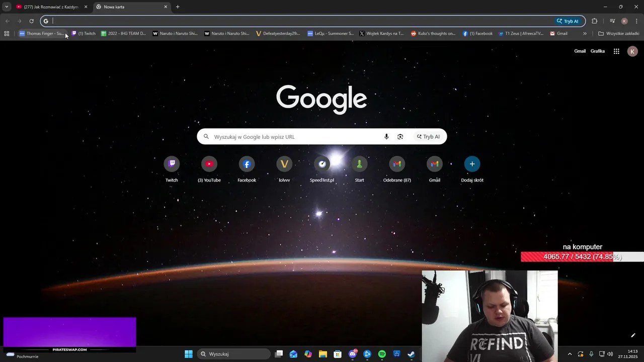
Task: Click the Dodaj skrót plus tile
Action: tap(472, 169)
